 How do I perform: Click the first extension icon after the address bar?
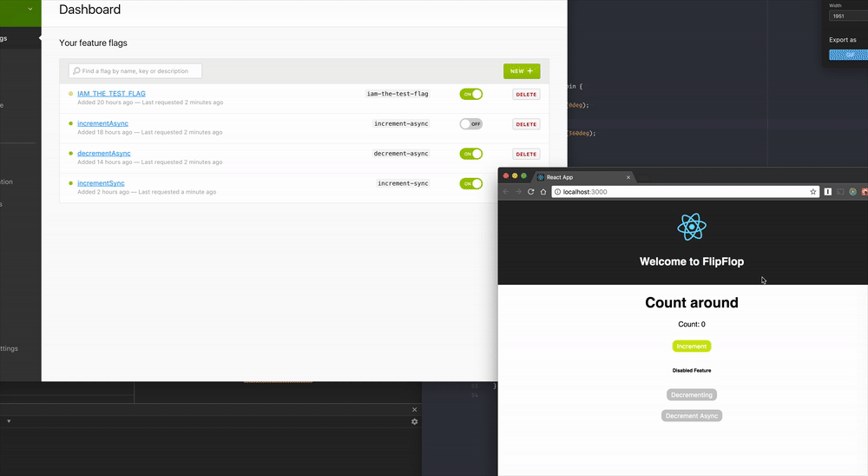click(x=828, y=191)
